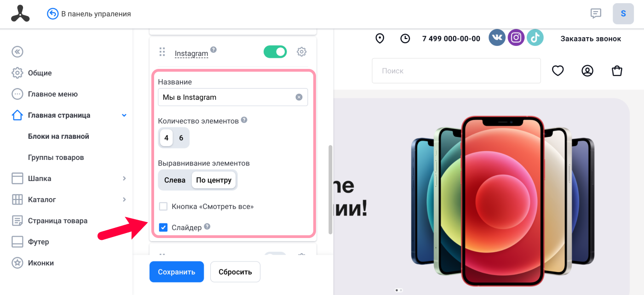644x295 pixels.
Task: Open the Instagram icon in site header
Action: (x=516, y=37)
